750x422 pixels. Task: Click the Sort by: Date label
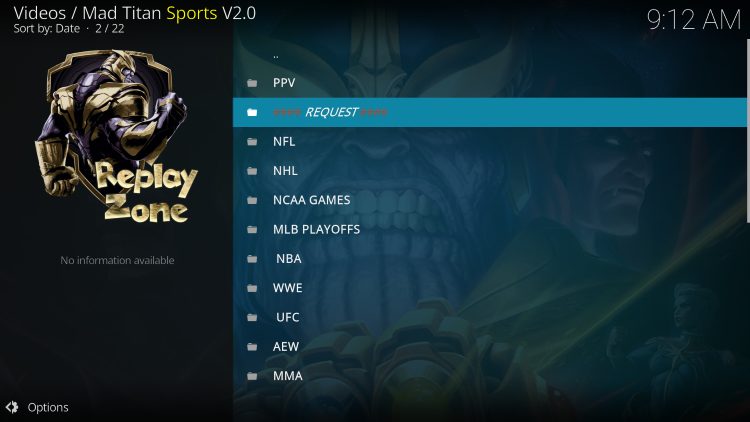tap(46, 29)
